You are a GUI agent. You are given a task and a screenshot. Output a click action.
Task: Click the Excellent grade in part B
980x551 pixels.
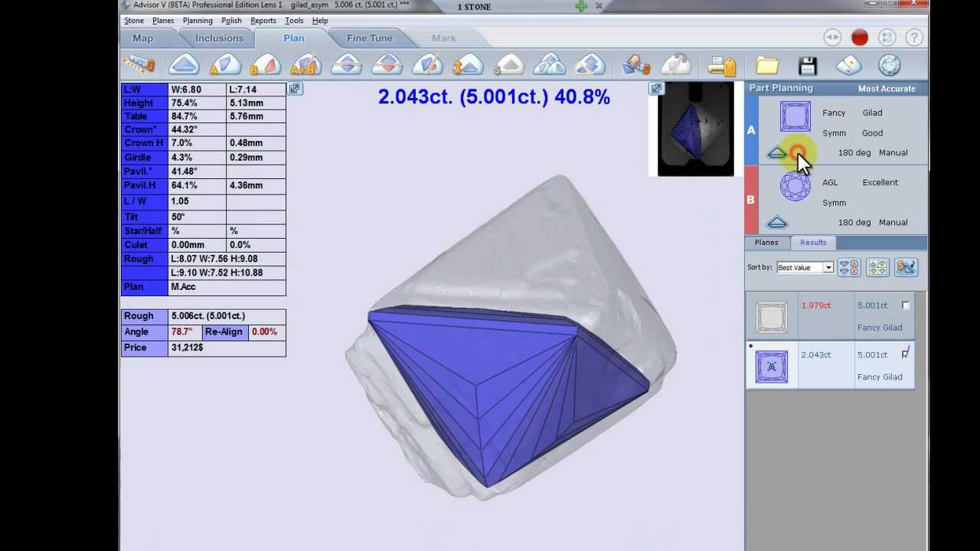tap(880, 183)
